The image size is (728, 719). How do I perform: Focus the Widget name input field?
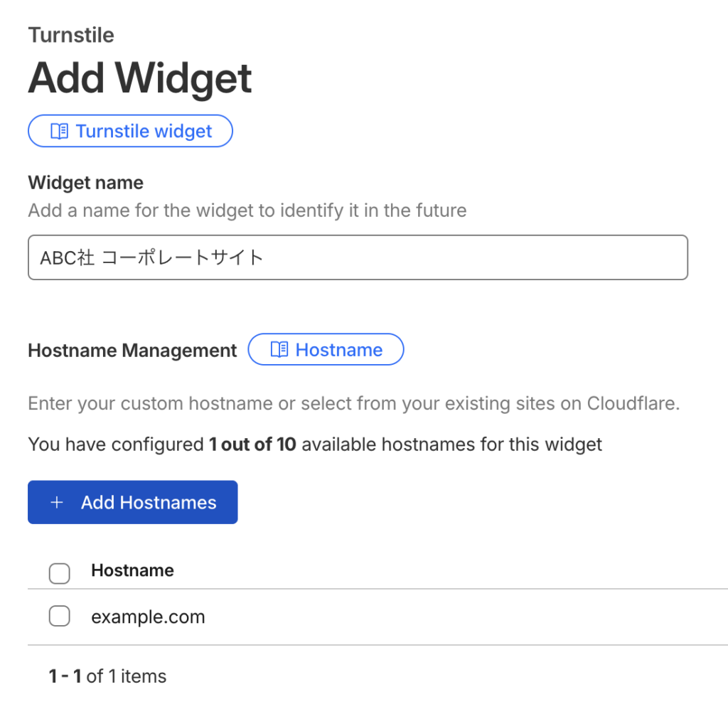click(358, 257)
